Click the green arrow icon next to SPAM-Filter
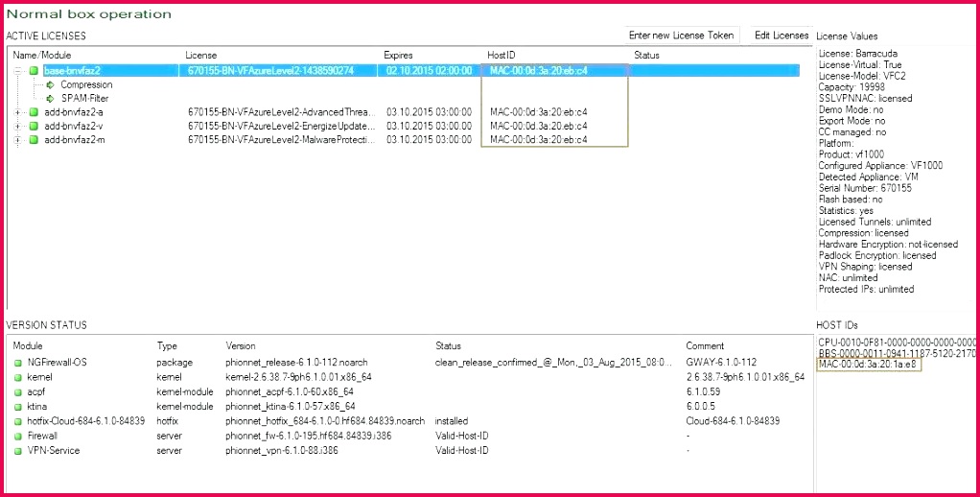This screenshot has height=497, width=980. point(51,98)
